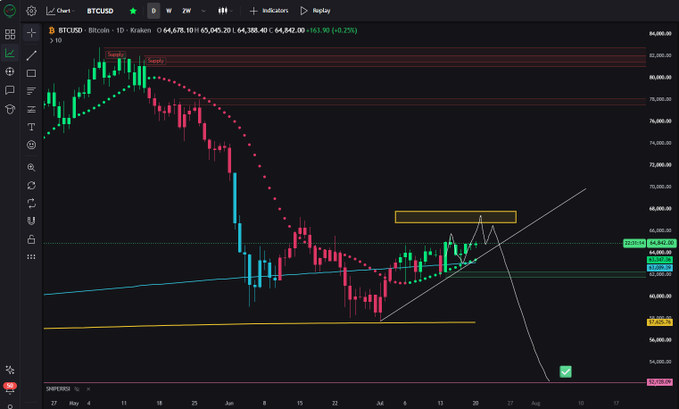
Task: Click the SNIPERRSI indicator label
Action: pyautogui.click(x=58, y=389)
